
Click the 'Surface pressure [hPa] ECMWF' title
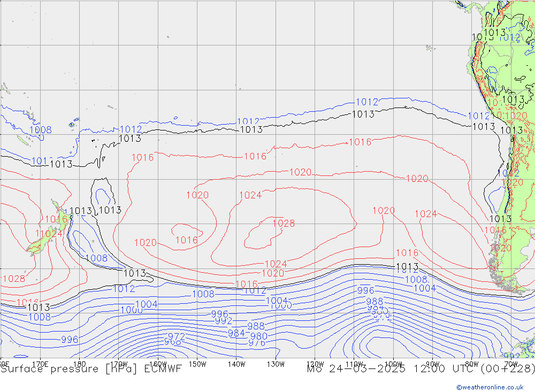pyautogui.click(x=91, y=369)
